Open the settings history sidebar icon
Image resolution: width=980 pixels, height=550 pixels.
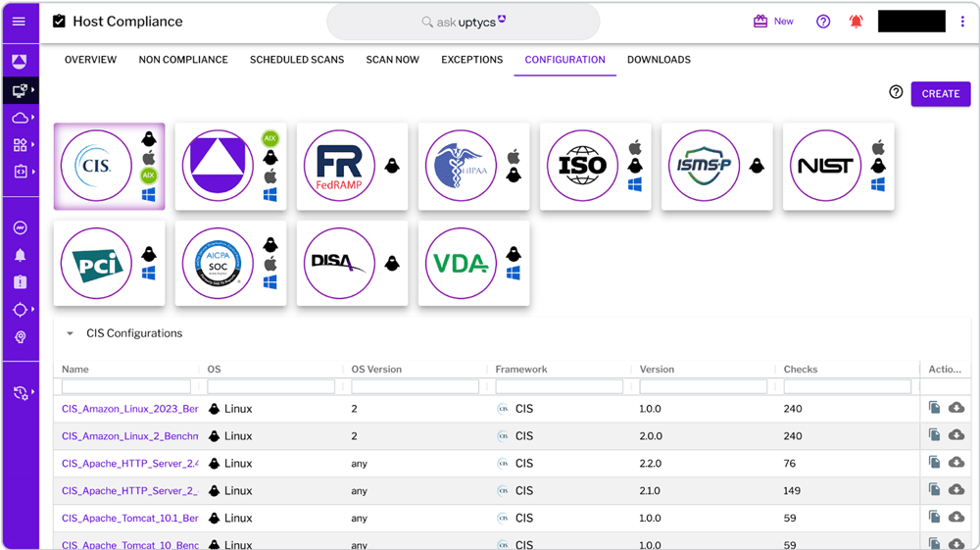(x=21, y=393)
